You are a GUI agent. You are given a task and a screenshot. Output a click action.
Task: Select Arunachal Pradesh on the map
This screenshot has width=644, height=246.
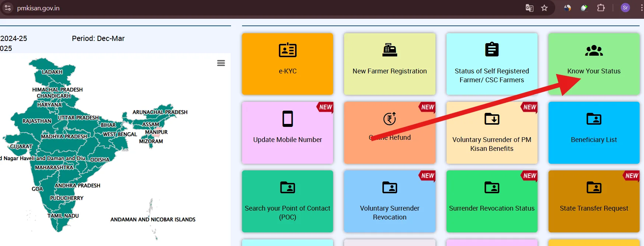pos(160,112)
